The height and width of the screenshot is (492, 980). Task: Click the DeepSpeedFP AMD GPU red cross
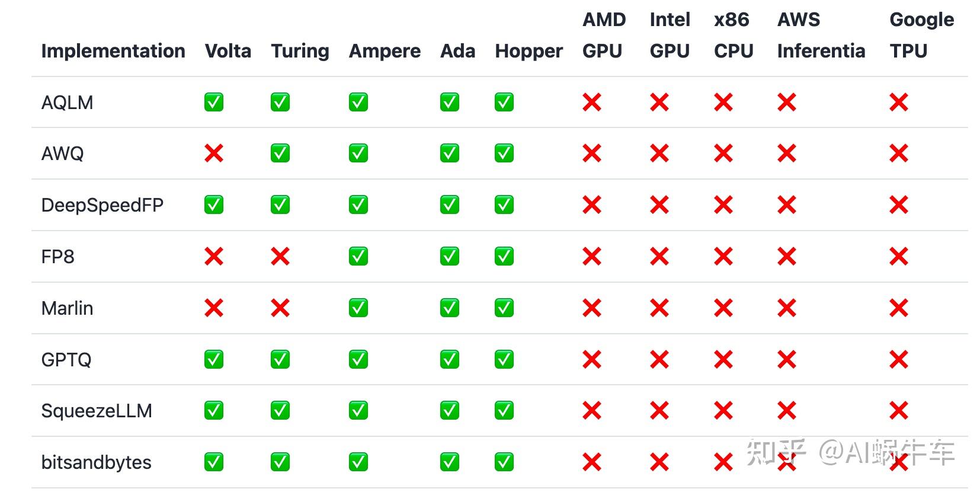click(x=592, y=205)
